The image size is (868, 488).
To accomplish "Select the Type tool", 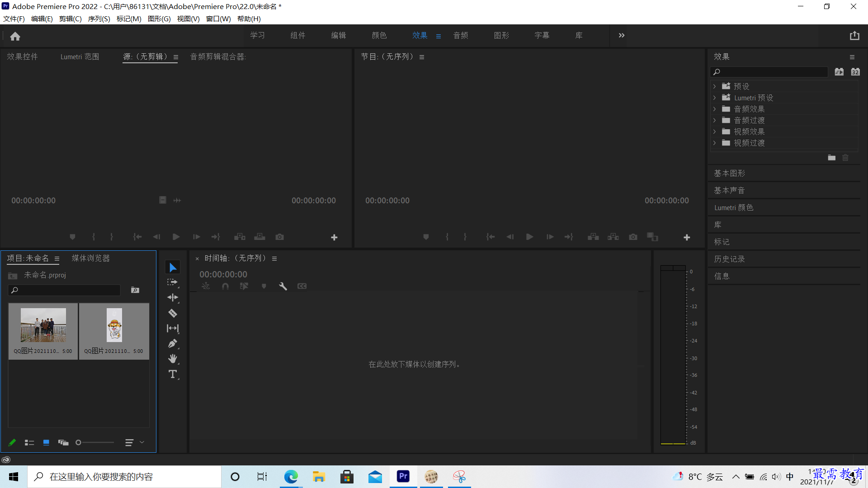I will [173, 374].
